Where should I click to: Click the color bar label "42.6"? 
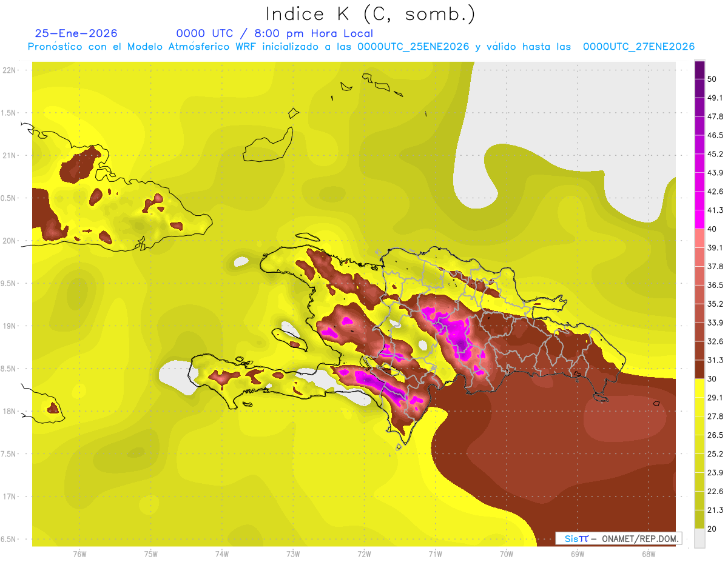(x=715, y=192)
